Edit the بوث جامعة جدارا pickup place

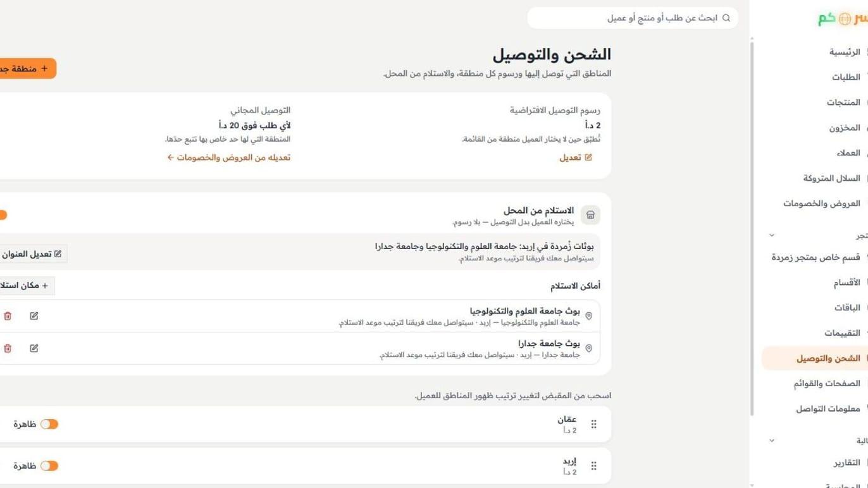pos(34,348)
